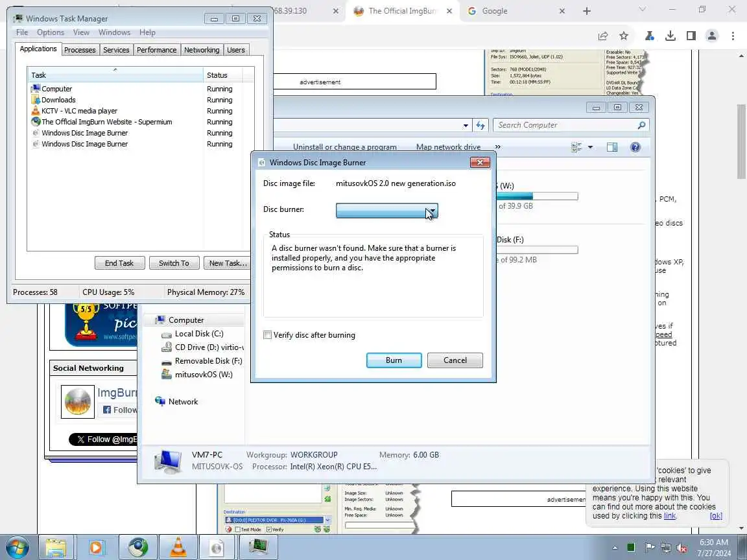This screenshot has width=747, height=560.
Task: Open VLC media player from taskbar
Action: click(178, 547)
